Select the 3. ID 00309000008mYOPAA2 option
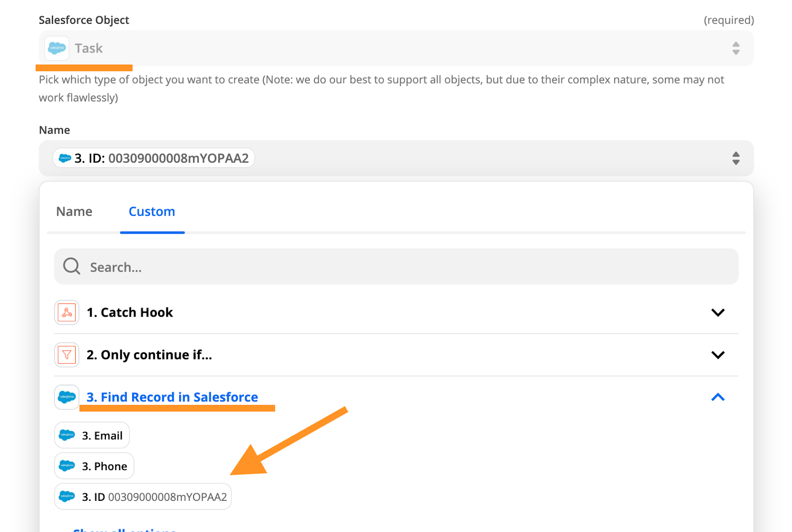This screenshot has width=792, height=532. [154, 497]
